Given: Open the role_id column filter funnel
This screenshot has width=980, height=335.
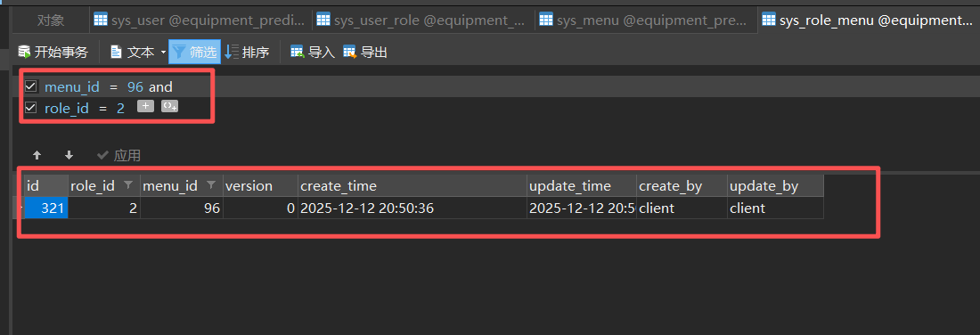Looking at the screenshot, I should 128,185.
